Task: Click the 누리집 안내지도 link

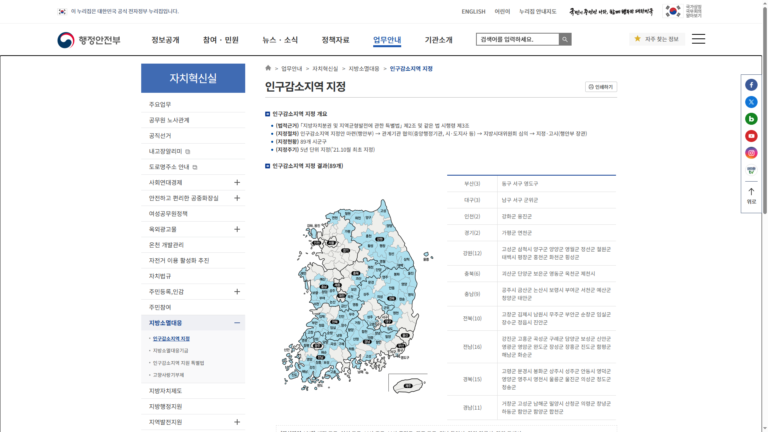Action: pyautogui.click(x=537, y=11)
